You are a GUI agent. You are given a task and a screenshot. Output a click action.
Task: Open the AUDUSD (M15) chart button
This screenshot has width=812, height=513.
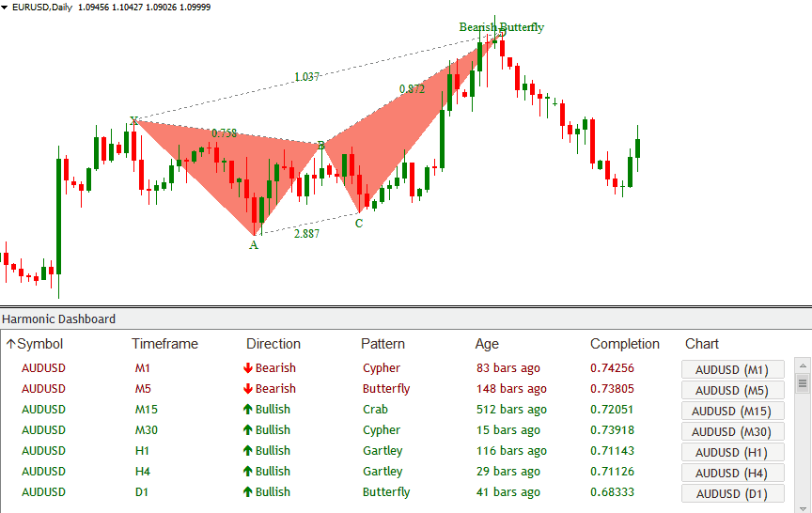click(732, 411)
